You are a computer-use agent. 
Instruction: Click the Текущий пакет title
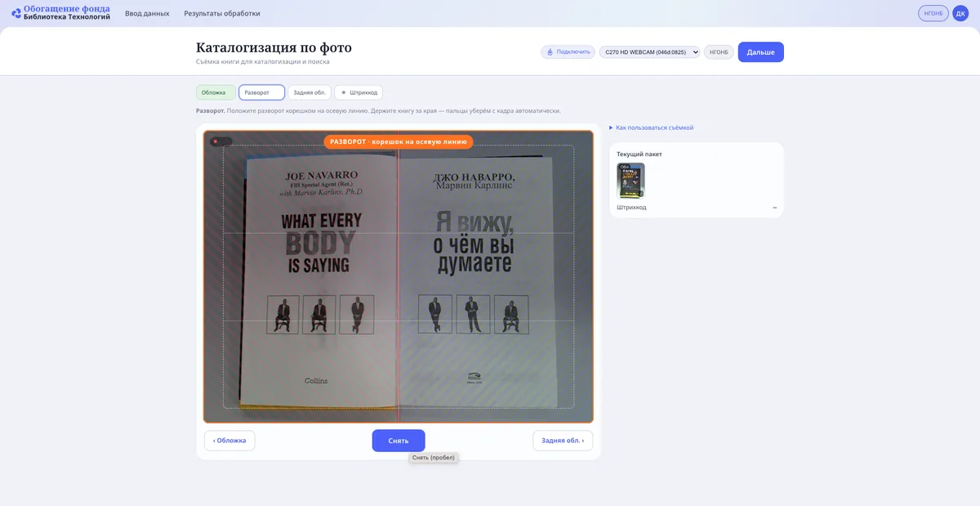click(x=639, y=154)
